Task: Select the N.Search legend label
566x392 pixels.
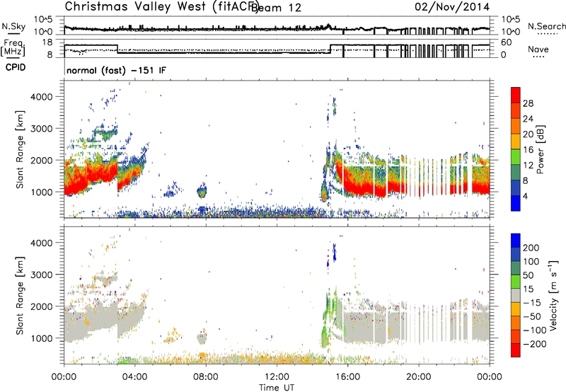Action: tap(547, 26)
